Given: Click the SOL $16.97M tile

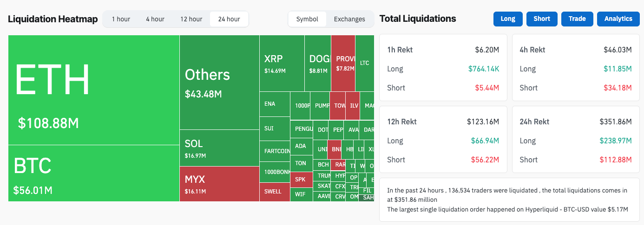Looking at the screenshot, I should [219, 148].
